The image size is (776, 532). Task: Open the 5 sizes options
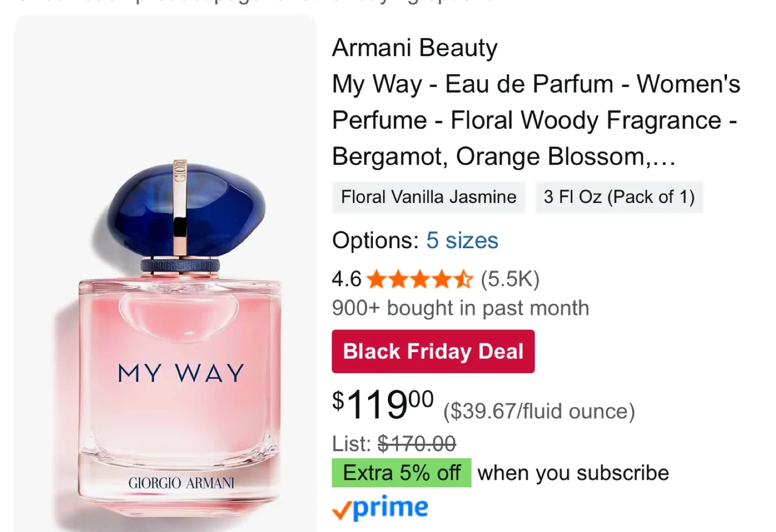click(462, 241)
